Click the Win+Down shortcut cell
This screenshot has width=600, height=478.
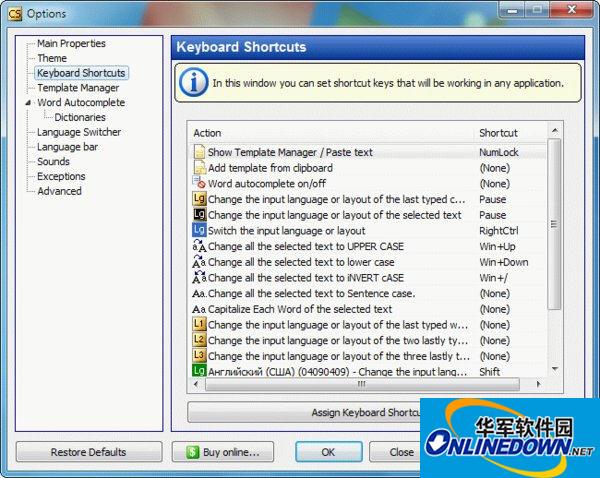click(x=504, y=262)
